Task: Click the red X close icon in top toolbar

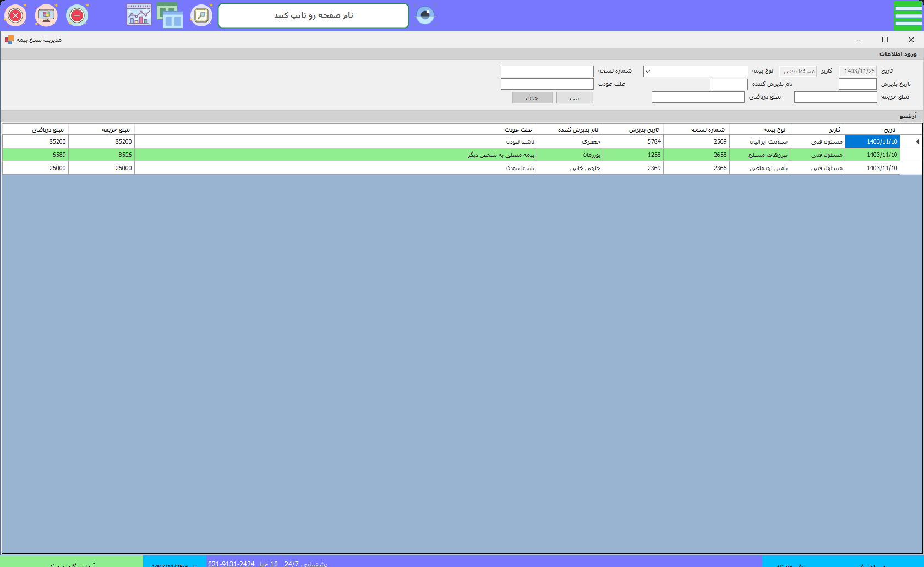Action: click(15, 15)
